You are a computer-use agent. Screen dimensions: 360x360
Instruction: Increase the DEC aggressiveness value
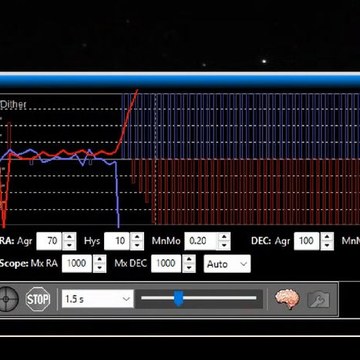(327, 237)
